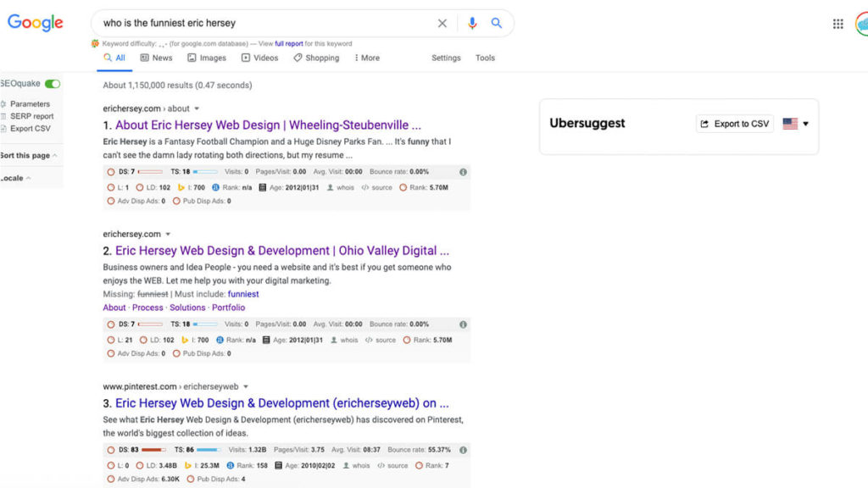The image size is (868, 488).
Task: Open dropdown arrow next to erichersey.com › about
Action: pyautogui.click(x=197, y=108)
